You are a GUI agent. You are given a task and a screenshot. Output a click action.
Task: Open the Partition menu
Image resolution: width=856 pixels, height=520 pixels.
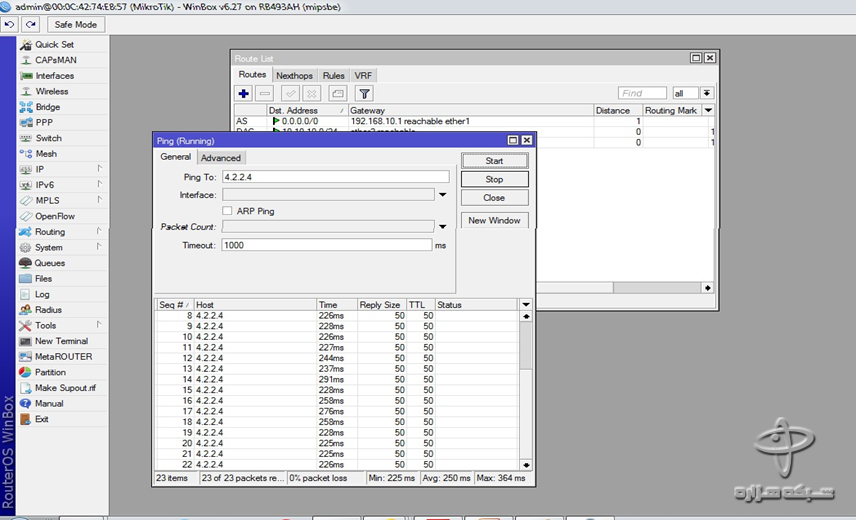pyautogui.click(x=50, y=373)
